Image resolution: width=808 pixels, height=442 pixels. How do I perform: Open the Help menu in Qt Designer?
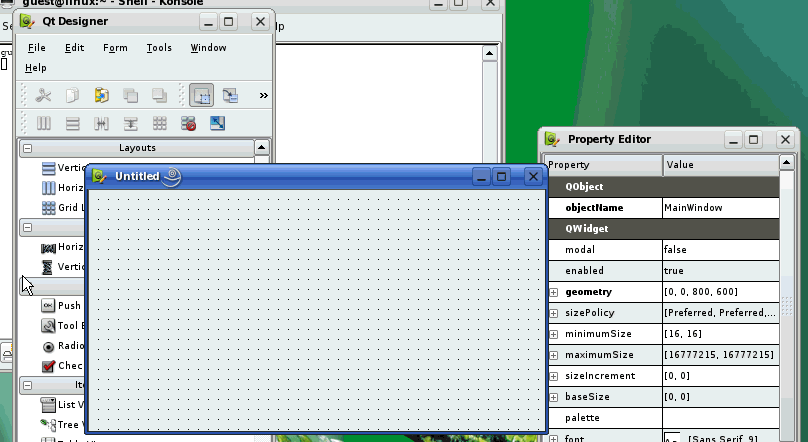click(x=36, y=67)
